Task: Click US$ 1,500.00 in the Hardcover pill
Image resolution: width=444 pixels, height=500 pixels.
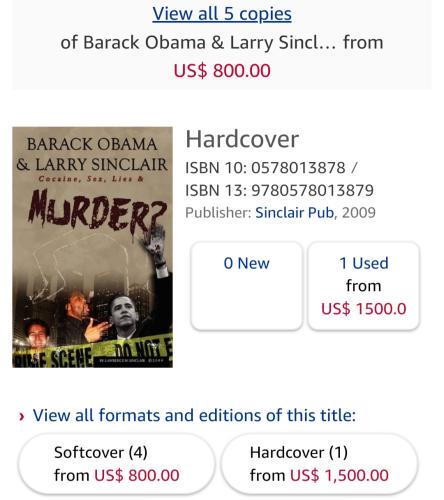Action: (x=339, y=475)
